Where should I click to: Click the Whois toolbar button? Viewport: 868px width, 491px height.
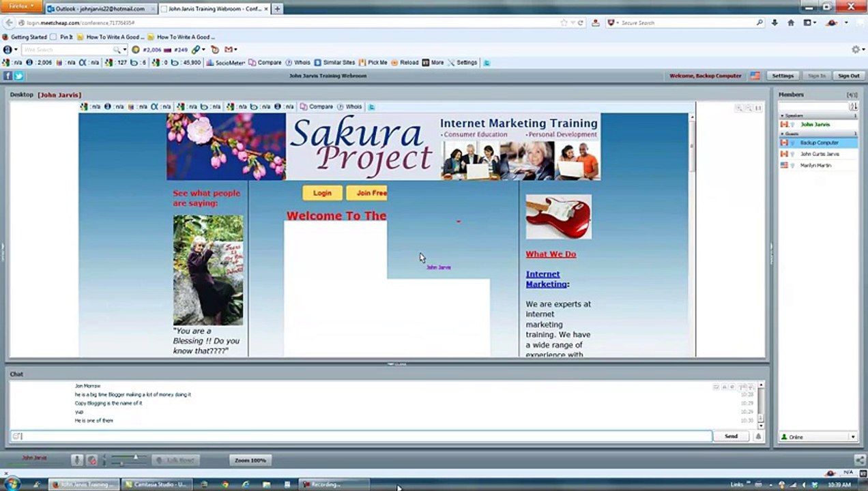[x=298, y=62]
